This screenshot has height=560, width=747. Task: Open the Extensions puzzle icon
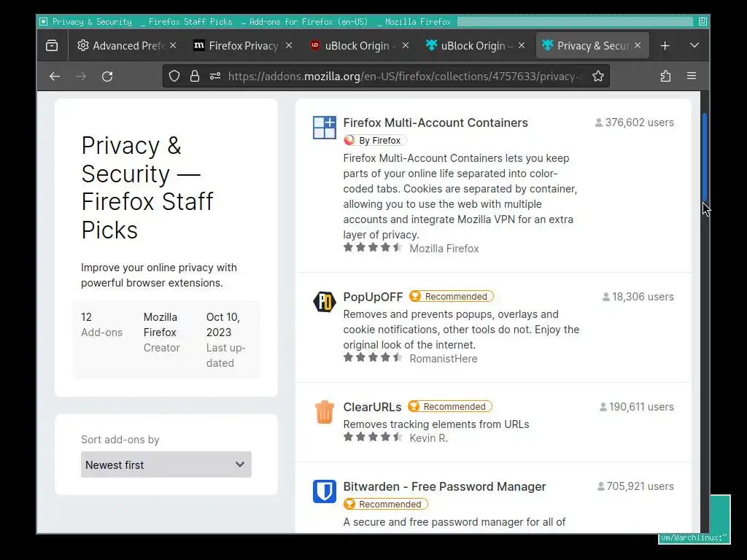(665, 76)
